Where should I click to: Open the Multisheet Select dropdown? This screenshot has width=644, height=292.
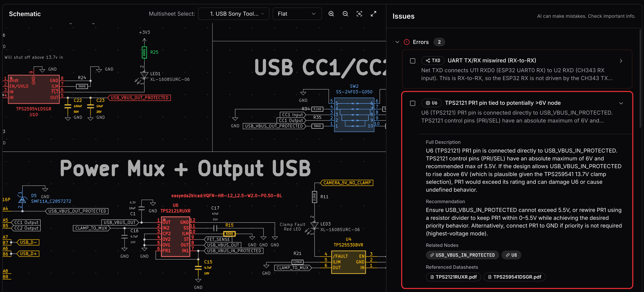click(233, 14)
